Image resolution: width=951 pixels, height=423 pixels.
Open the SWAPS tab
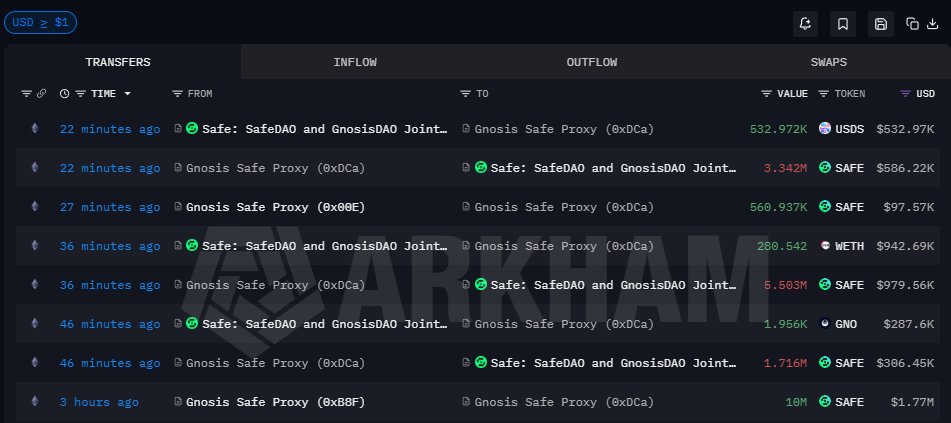click(x=828, y=62)
